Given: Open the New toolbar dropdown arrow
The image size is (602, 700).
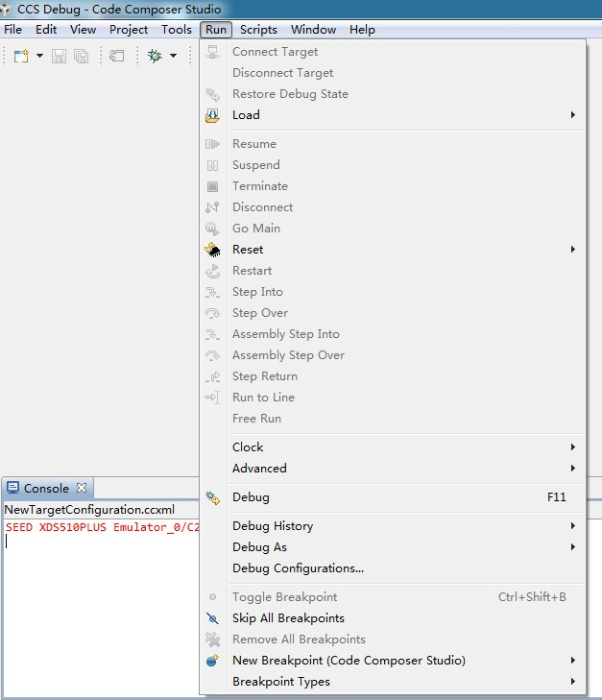Looking at the screenshot, I should (39, 56).
